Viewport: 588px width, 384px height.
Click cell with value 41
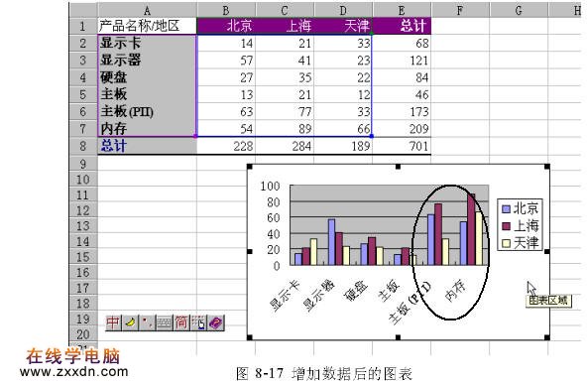285,61
